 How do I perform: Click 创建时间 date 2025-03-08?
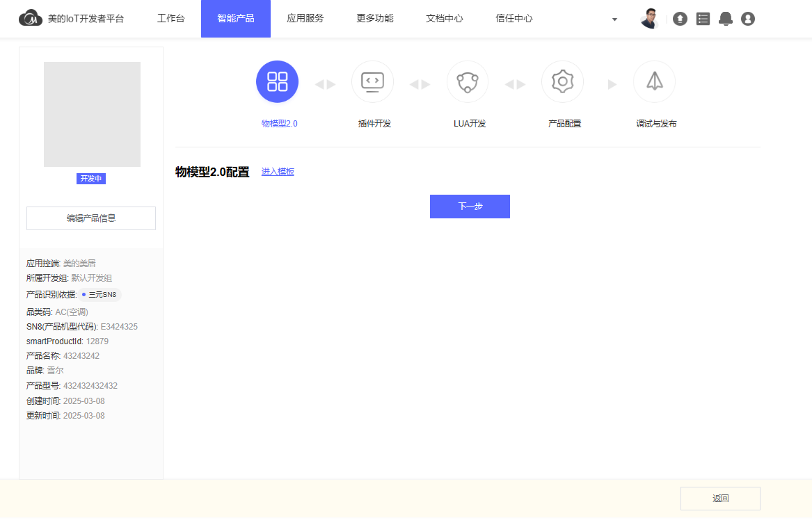84,401
